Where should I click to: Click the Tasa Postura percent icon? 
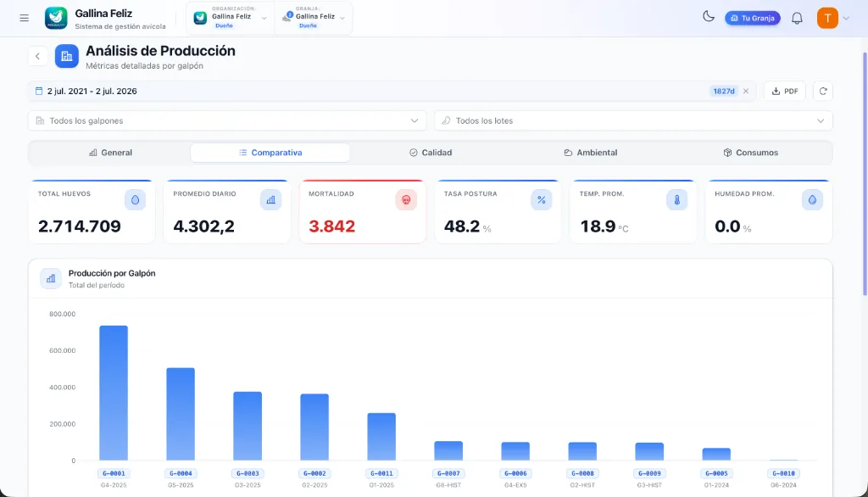[x=542, y=200]
